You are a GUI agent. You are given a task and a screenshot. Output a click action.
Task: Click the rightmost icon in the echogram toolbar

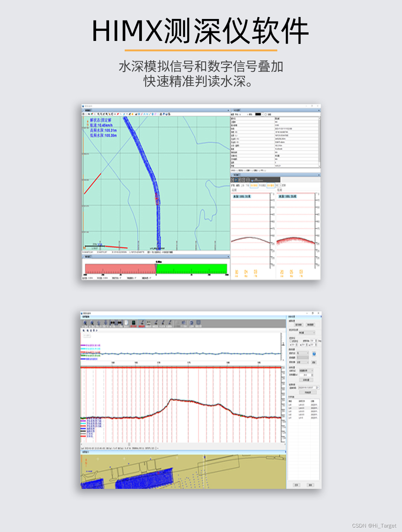(x=198, y=323)
